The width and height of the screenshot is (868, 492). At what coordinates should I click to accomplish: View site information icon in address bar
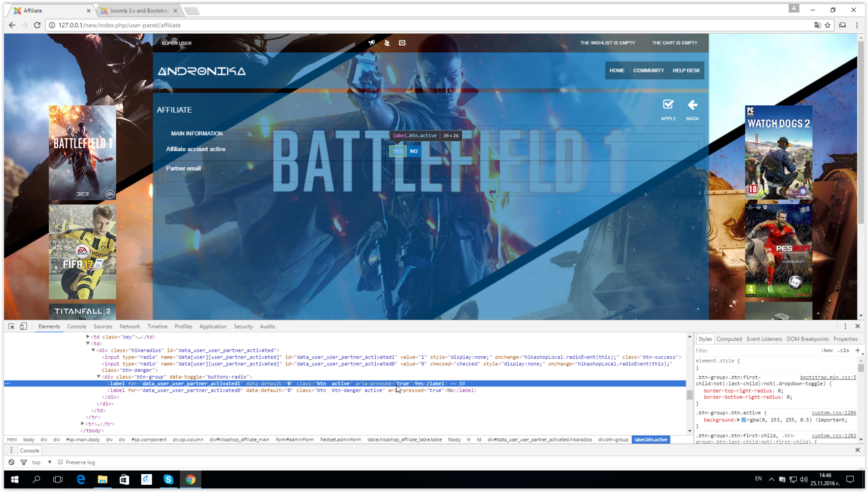tap(52, 25)
